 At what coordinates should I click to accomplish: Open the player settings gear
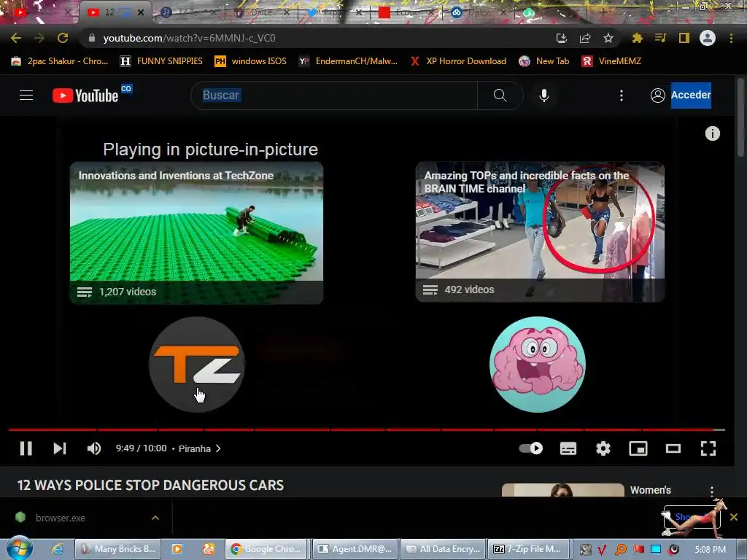(603, 448)
